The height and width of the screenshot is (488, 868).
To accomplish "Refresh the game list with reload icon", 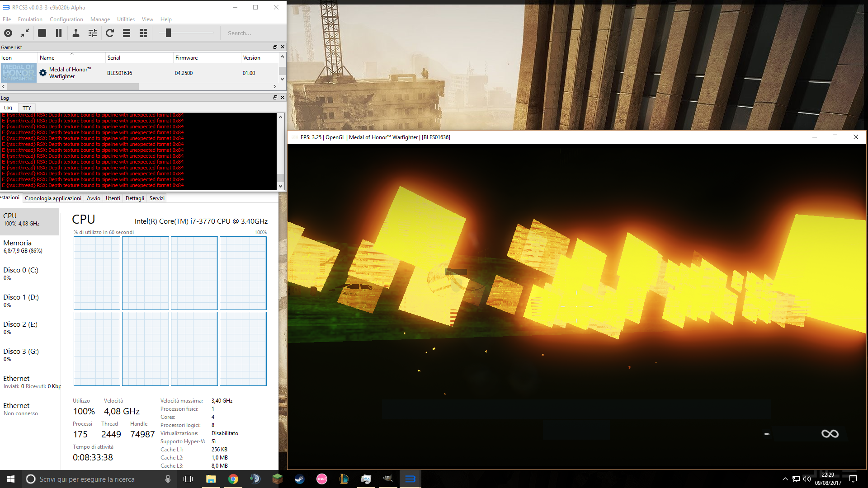I will pos(110,33).
